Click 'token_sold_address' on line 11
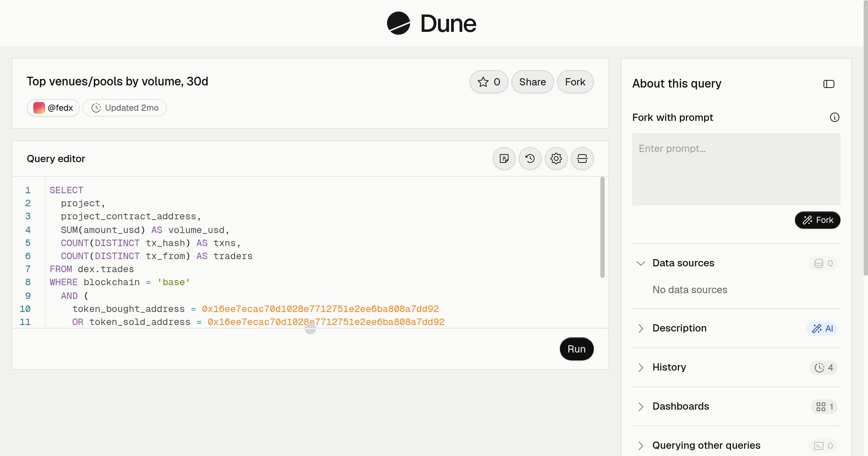This screenshot has height=456, width=868. [x=140, y=322]
